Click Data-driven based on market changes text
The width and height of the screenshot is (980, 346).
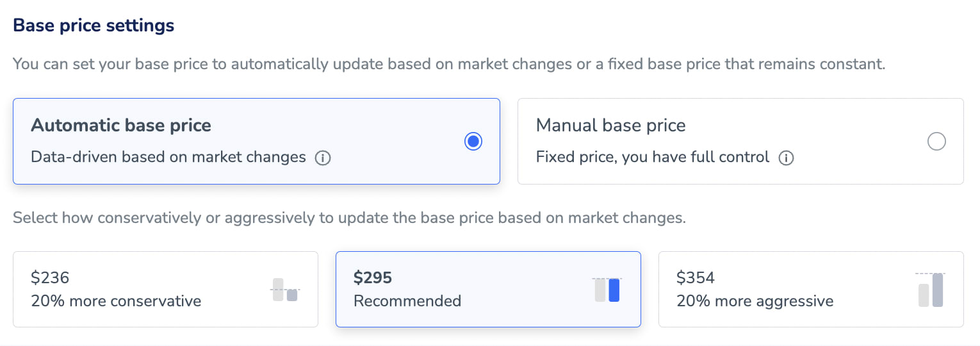coord(168,157)
